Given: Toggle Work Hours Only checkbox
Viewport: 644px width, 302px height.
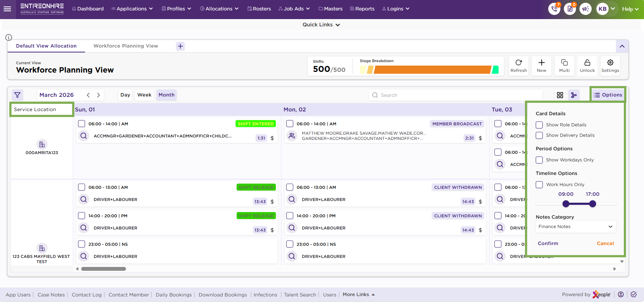Looking at the screenshot, I should click(539, 185).
